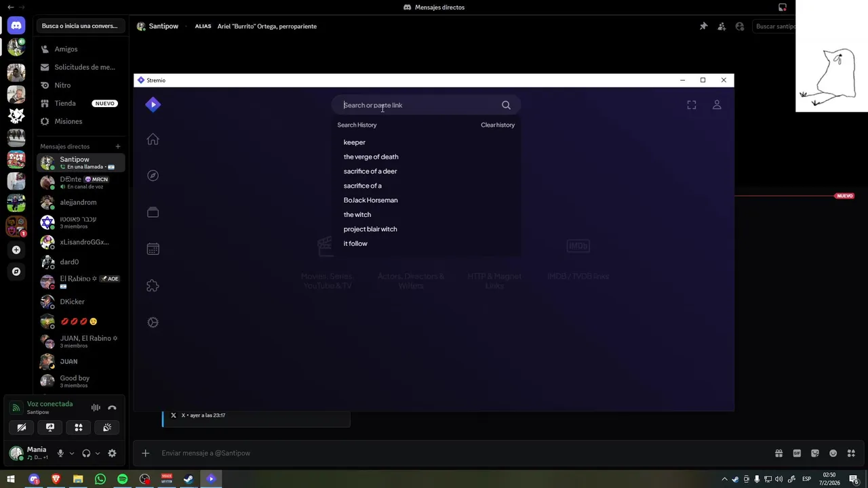Open Spotify from the Windows taskbar
Viewport: 868px width, 488px height.
pos(122,479)
